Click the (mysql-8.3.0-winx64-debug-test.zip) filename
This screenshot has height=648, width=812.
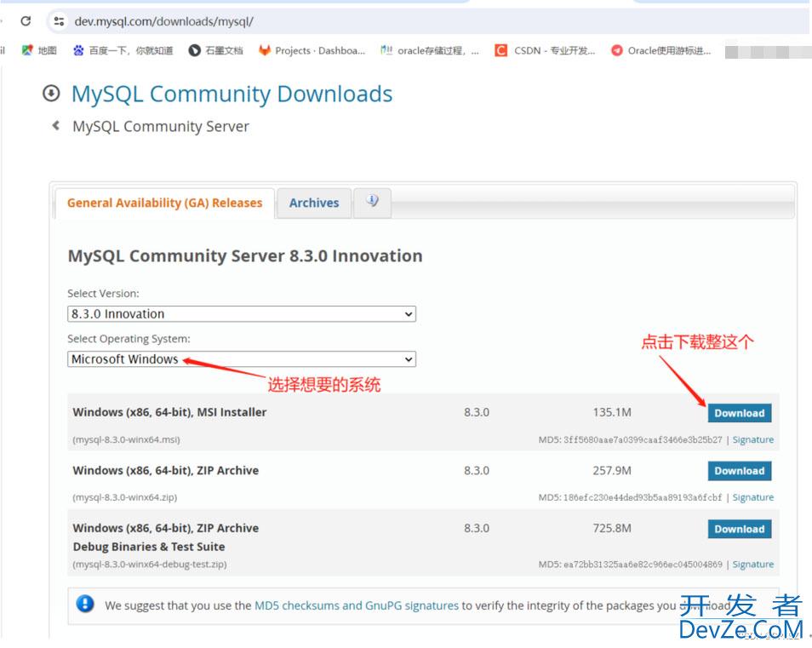pyautogui.click(x=150, y=564)
